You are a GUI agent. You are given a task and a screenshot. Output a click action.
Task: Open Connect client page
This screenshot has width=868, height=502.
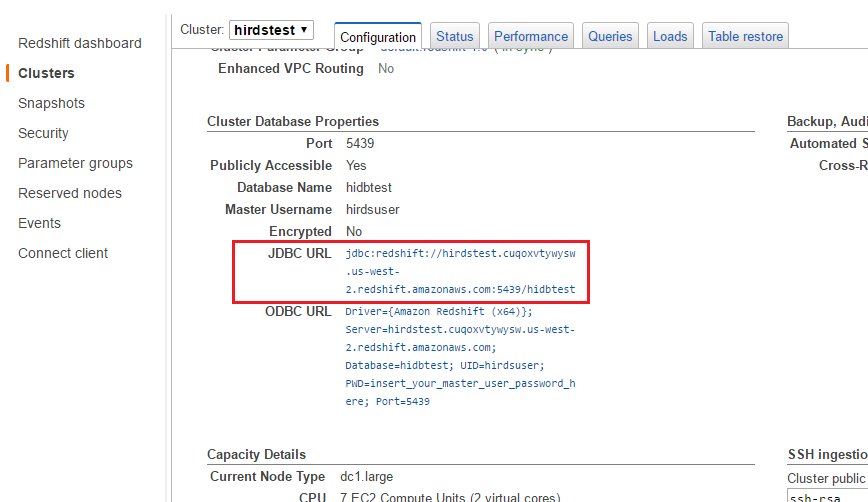[x=63, y=253]
